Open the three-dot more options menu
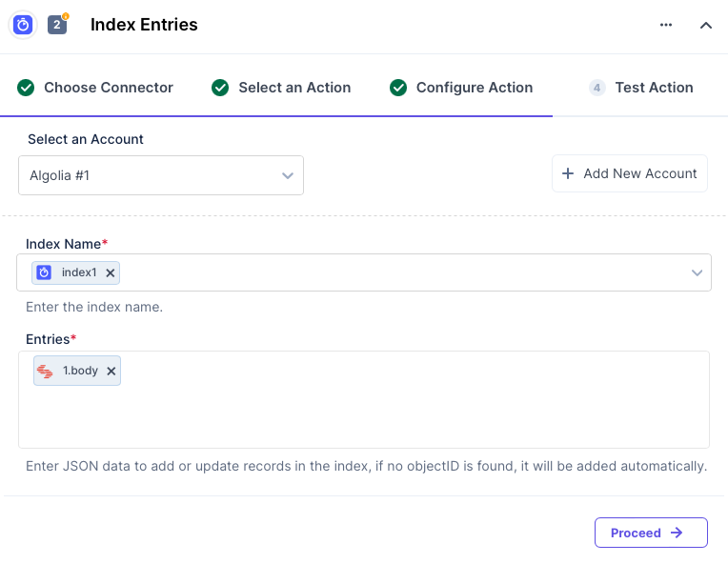The image size is (728, 564). coord(666,26)
